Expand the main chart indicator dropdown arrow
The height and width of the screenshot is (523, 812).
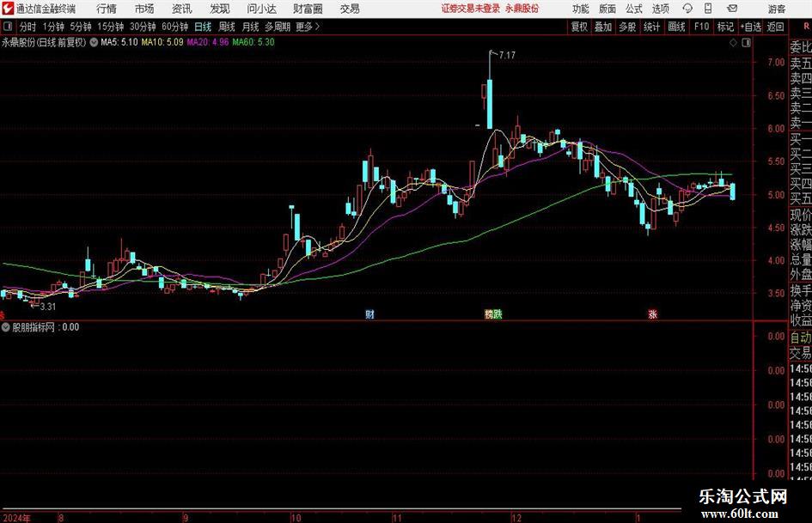tap(94, 42)
